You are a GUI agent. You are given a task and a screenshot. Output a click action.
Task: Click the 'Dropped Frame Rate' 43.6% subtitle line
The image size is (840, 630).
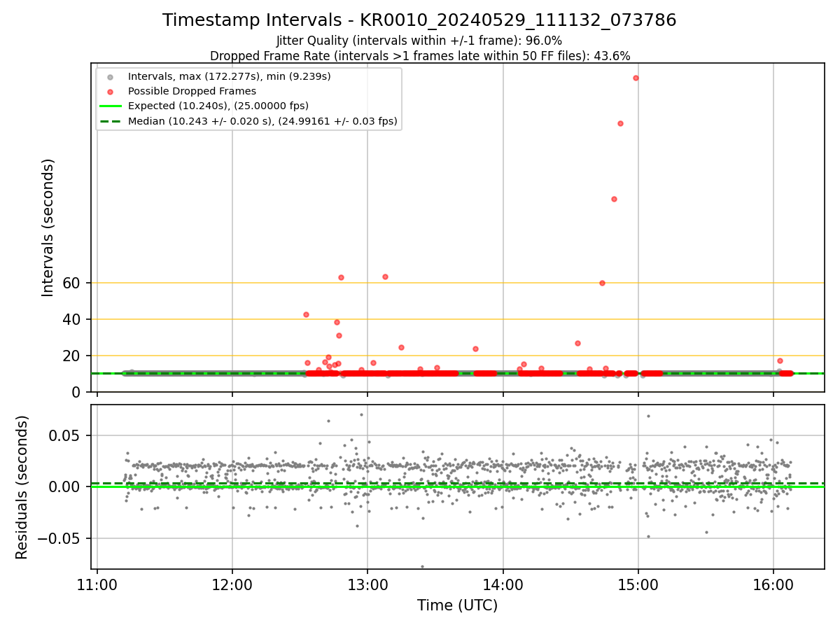click(420, 56)
